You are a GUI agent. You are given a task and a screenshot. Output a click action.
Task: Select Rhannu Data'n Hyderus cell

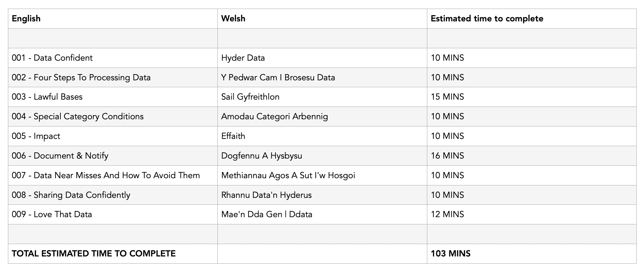(x=322, y=195)
